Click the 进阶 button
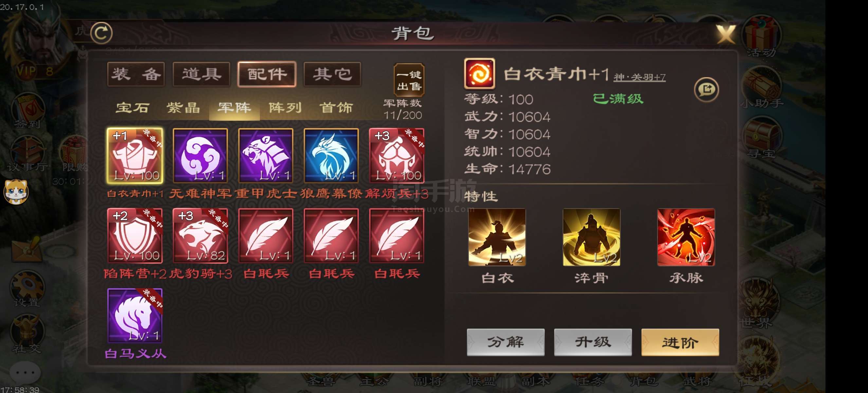868x393 pixels. pyautogui.click(x=680, y=342)
